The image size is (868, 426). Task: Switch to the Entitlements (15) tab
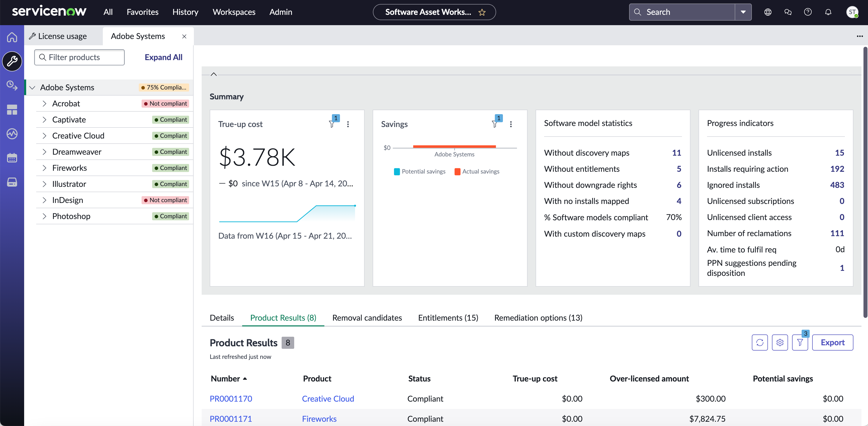[x=448, y=318]
